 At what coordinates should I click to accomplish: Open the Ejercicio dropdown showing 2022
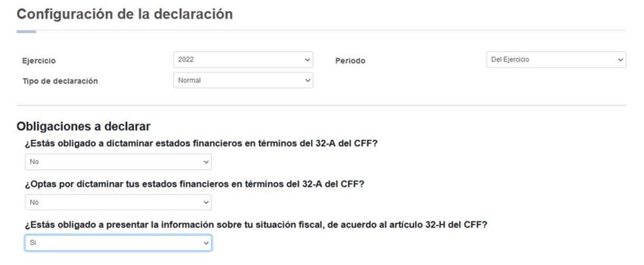point(242,60)
